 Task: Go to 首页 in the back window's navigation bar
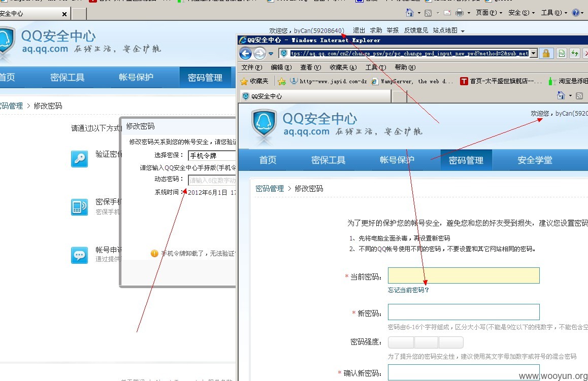[x=7, y=77]
